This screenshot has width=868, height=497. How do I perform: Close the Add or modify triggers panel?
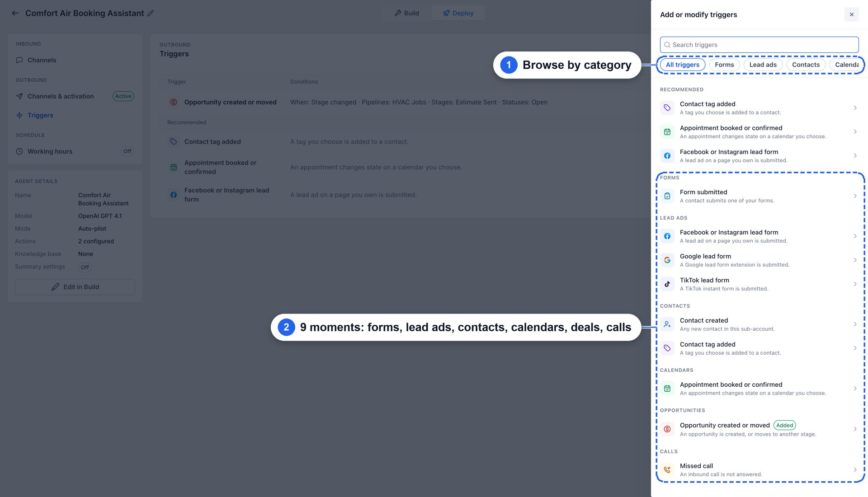click(x=852, y=14)
